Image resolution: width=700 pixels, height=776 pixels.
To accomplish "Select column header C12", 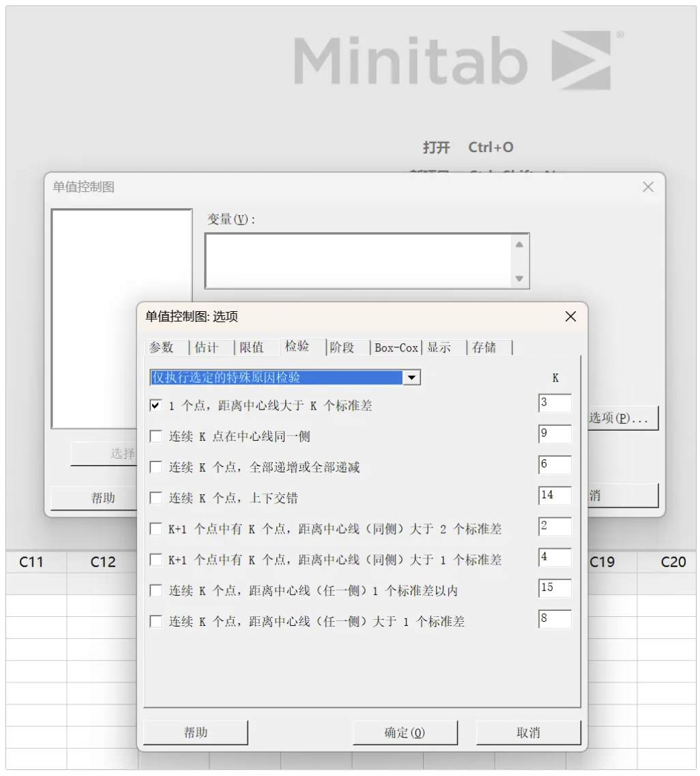I will click(x=103, y=562).
